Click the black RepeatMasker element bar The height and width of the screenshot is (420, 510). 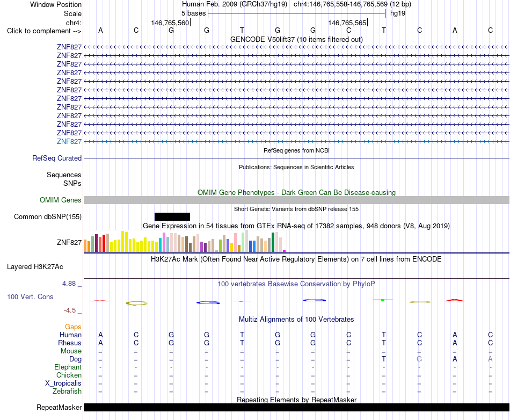[x=296, y=407]
